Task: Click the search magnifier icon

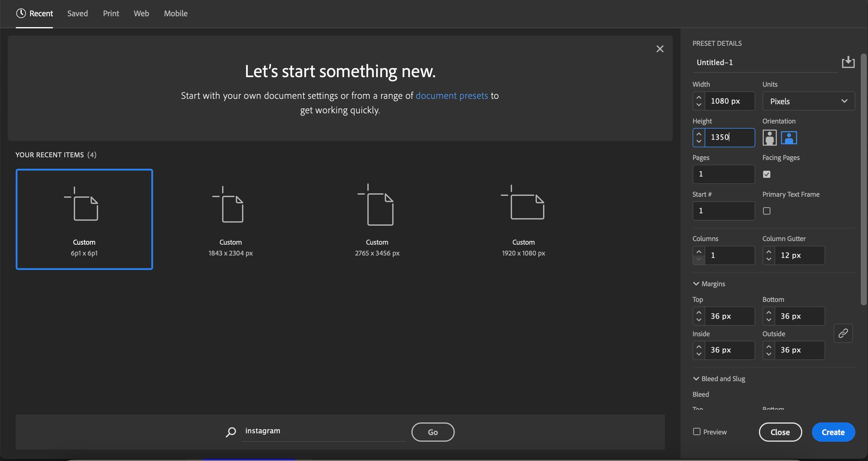Action: pos(231,432)
